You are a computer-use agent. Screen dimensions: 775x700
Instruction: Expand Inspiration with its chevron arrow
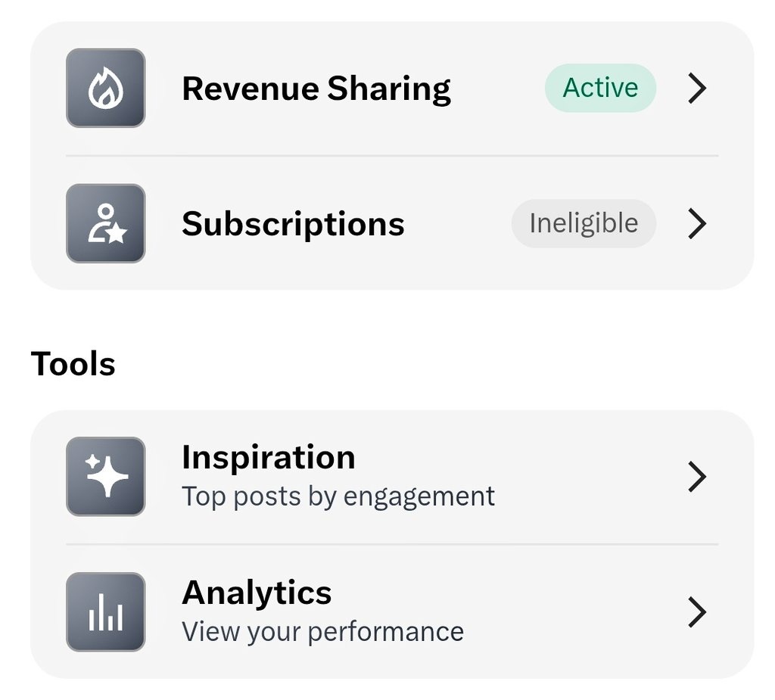697,477
